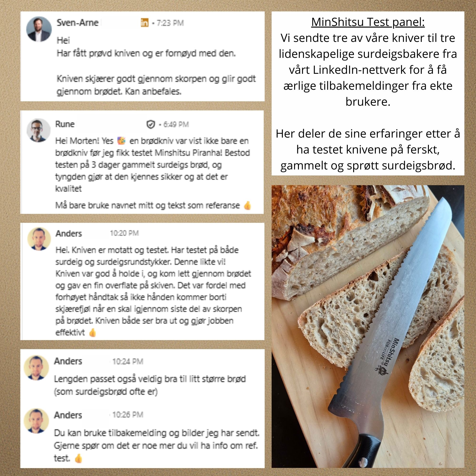This screenshot has height=476, width=476.
Task: Click the thumbs-up emoji after "referanse"
Action: [x=247, y=205]
